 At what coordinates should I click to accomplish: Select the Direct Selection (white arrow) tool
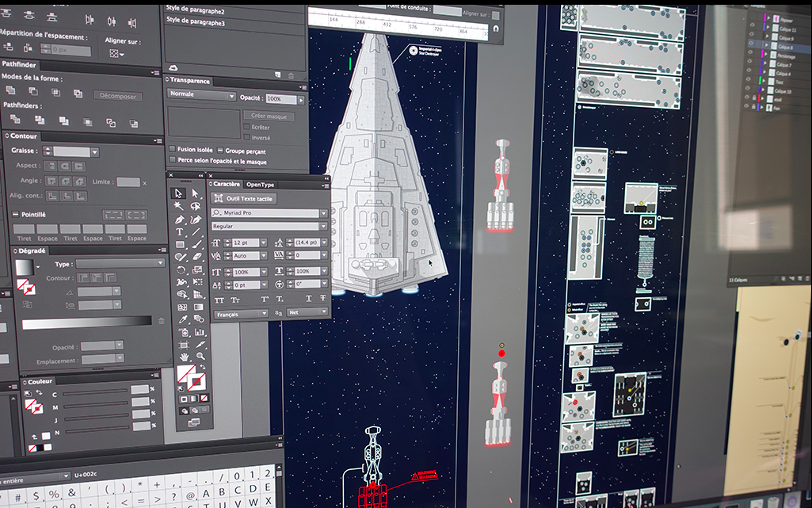(x=195, y=193)
